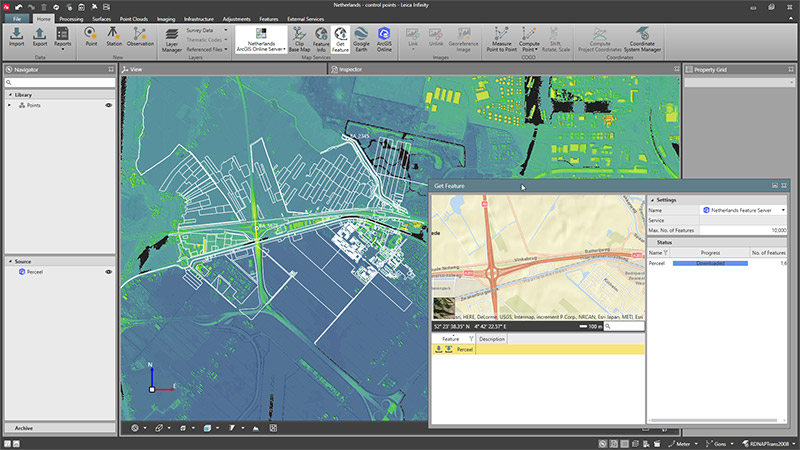
Task: Click the Link images icon
Action: pos(412,37)
